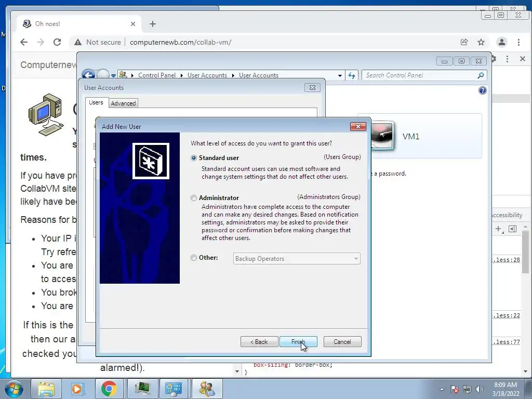Open DevTools more options menu
Viewport: 532px width, 399px height.
point(507,59)
